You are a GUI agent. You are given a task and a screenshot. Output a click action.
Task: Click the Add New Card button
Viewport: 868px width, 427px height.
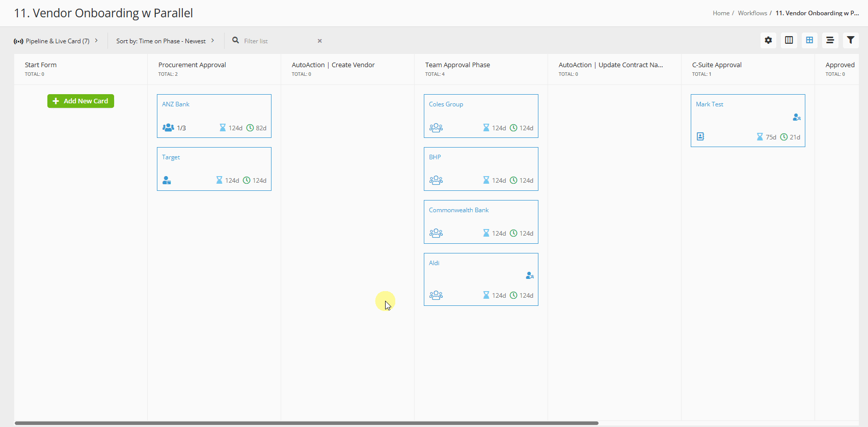coord(80,101)
